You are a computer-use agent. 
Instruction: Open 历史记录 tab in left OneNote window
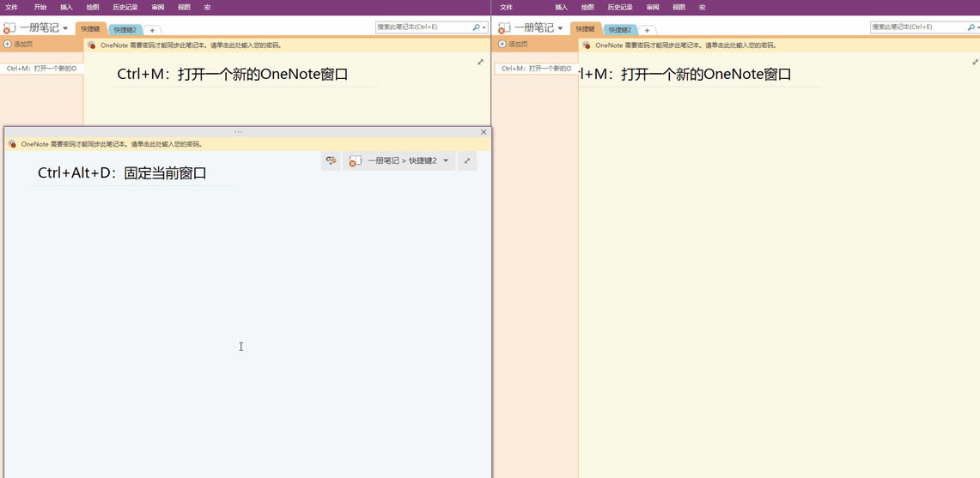click(125, 8)
